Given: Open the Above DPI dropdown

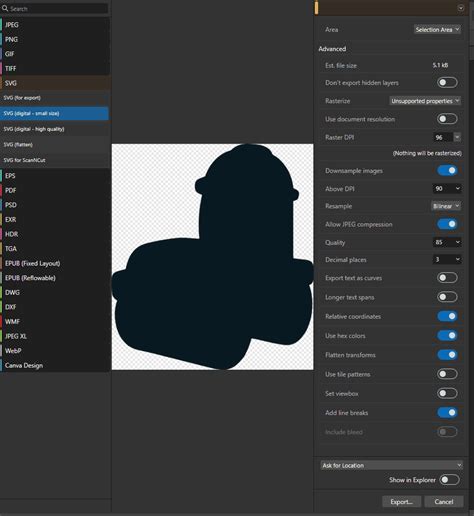Looking at the screenshot, I should click(x=447, y=189).
